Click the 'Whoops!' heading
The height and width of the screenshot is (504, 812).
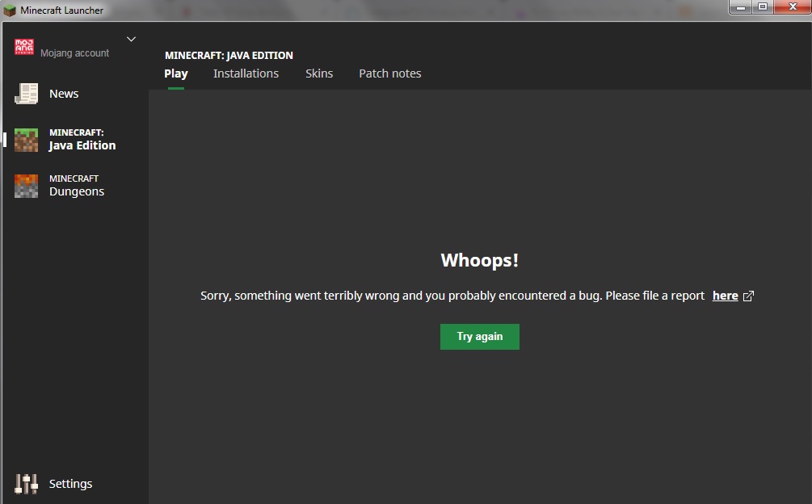pos(480,260)
